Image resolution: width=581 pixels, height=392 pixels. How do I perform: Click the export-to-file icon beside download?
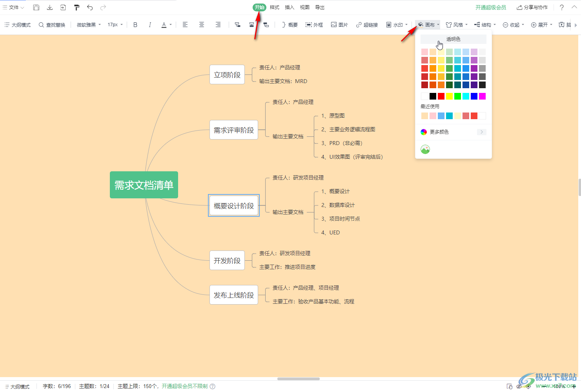(63, 7)
